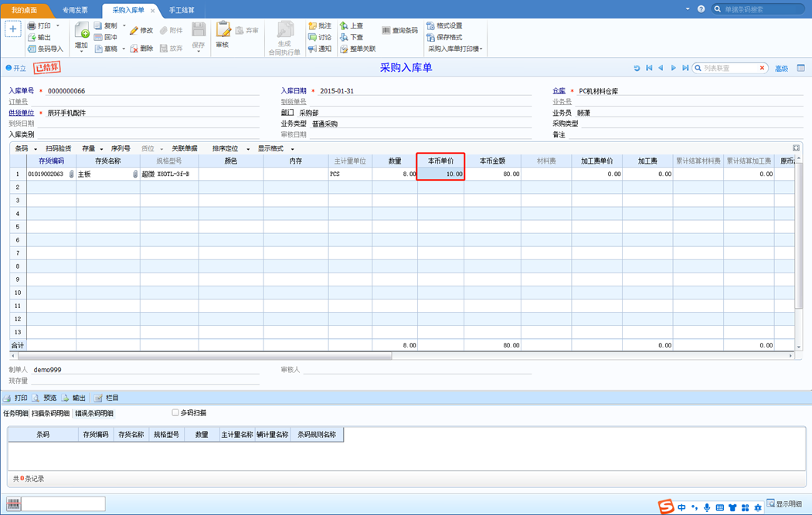Go to the first record arrow

pos(649,68)
